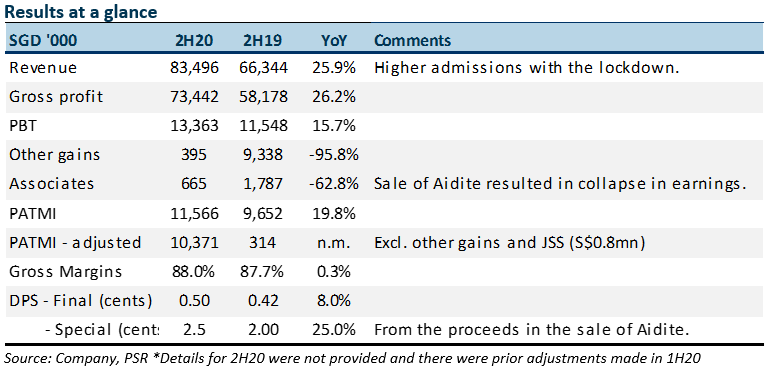Select the PATMI value 11,566
Image resolution: width=777 pixels, height=375 pixels.
pyautogui.click(x=194, y=214)
